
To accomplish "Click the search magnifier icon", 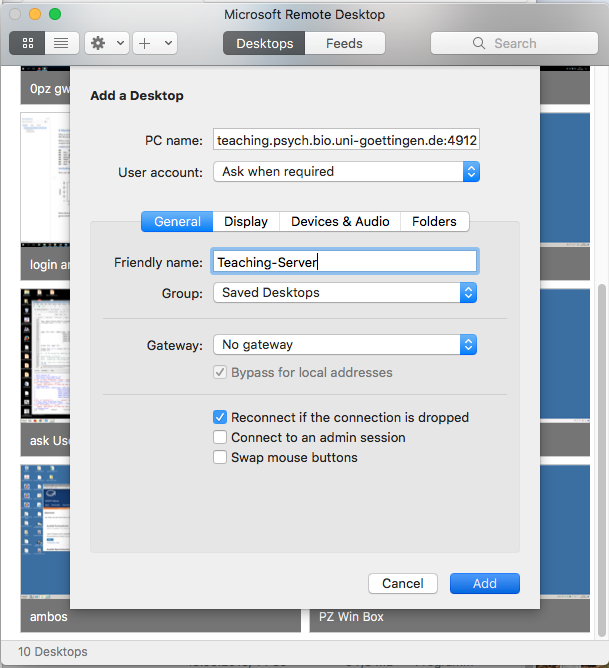I will (x=479, y=43).
